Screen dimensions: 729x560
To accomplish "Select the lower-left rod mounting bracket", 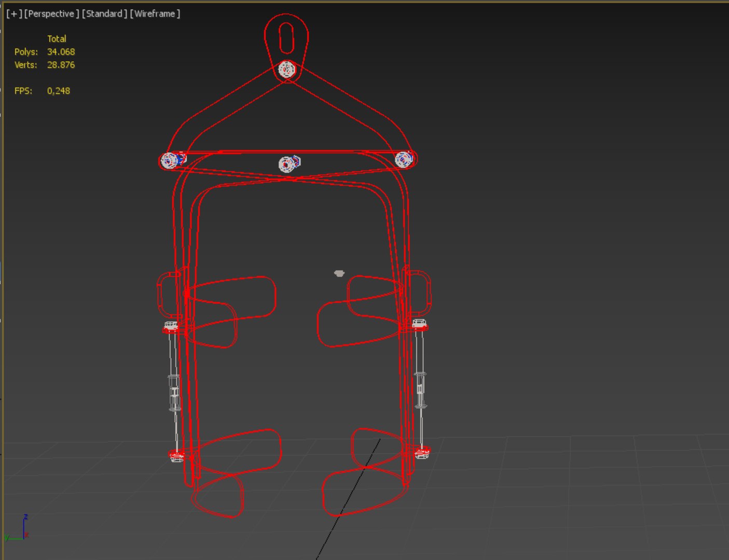I will (x=176, y=456).
